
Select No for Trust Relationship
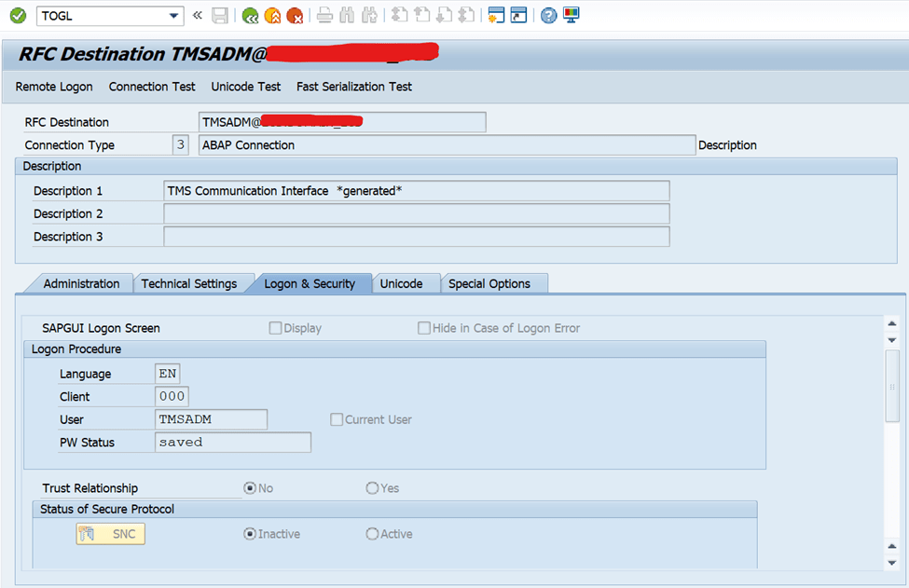[250, 488]
